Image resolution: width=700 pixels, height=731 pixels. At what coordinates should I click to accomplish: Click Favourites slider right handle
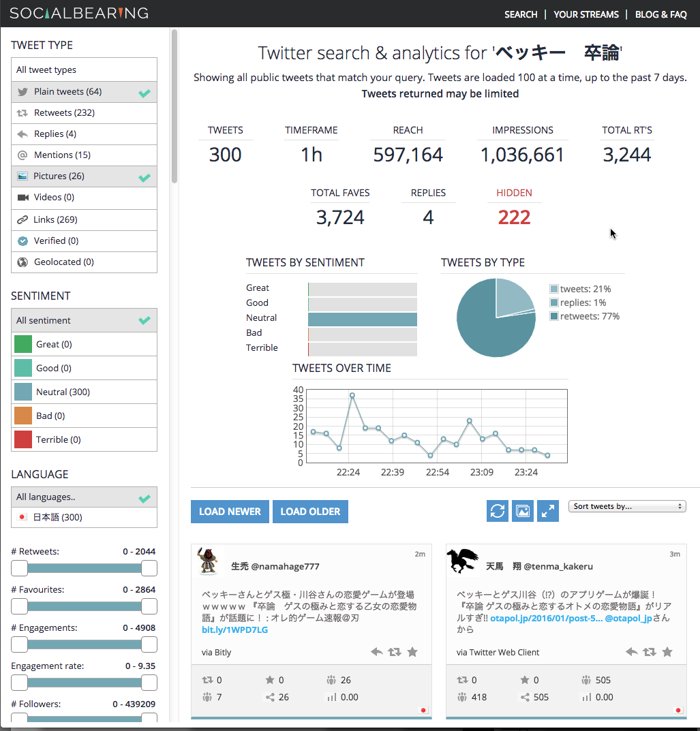(x=149, y=606)
